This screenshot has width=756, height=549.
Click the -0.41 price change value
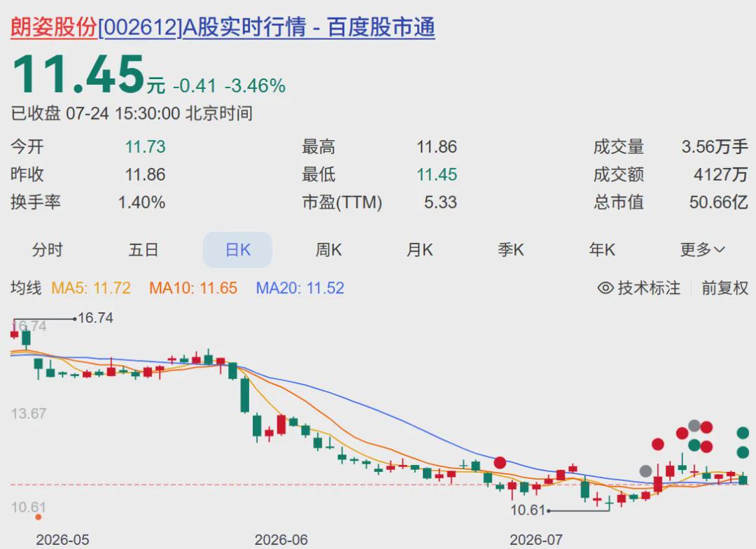pyautogui.click(x=195, y=86)
